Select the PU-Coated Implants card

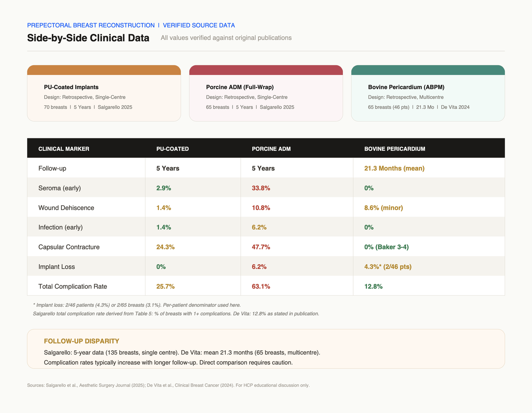coord(104,93)
